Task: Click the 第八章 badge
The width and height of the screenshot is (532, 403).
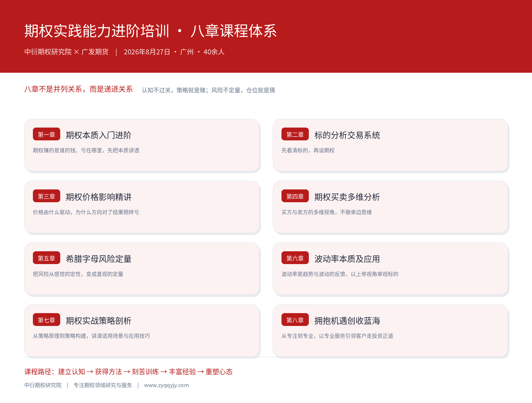Action: pos(295,320)
